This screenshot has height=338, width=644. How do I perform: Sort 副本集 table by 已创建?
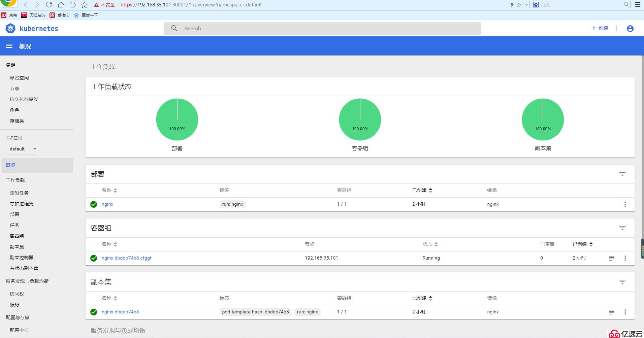[422, 298]
